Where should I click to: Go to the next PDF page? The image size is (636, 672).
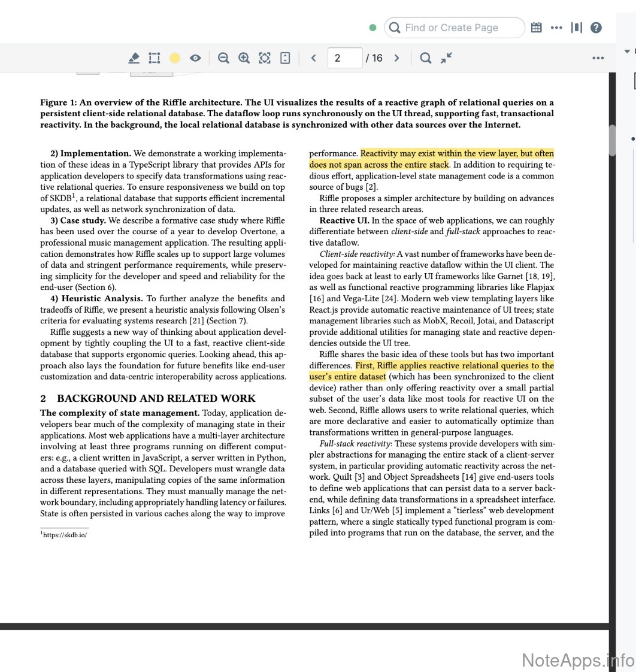tap(396, 58)
